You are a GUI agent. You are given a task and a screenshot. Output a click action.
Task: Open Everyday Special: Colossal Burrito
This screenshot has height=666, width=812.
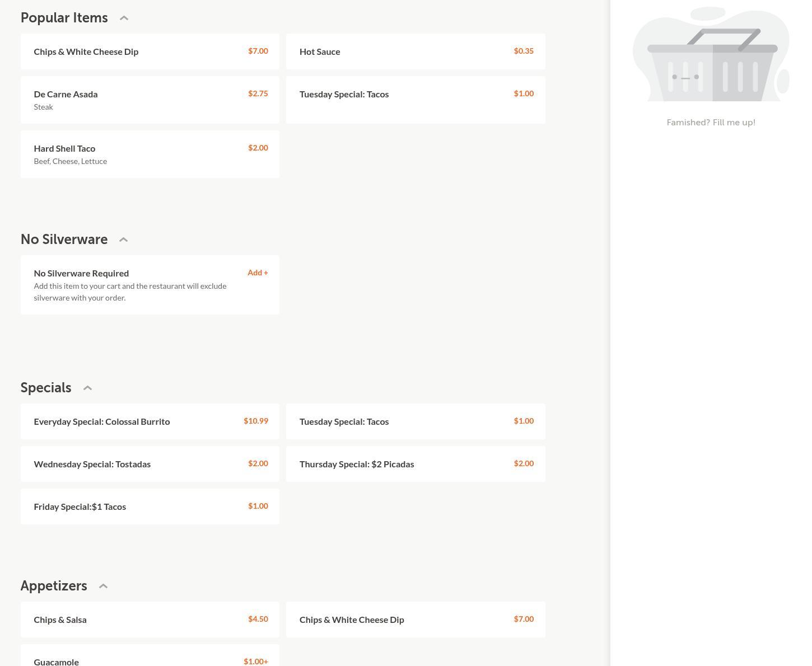coord(150,421)
